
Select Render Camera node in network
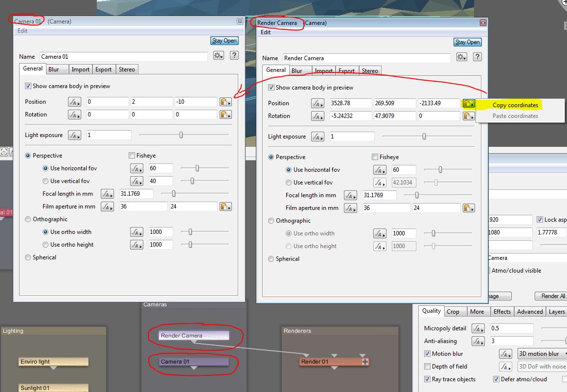point(194,336)
